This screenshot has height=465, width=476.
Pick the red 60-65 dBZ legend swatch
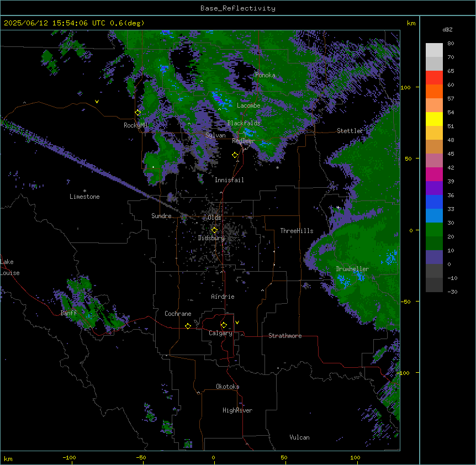coord(434,78)
